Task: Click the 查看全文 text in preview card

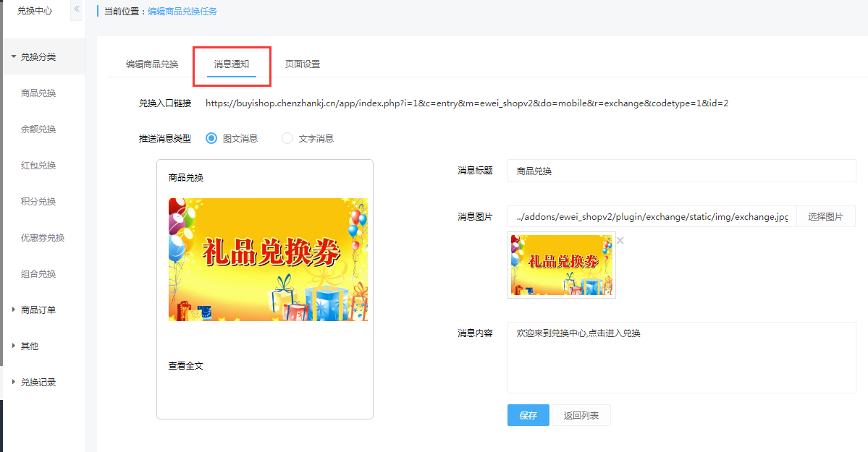Action: 186,366
